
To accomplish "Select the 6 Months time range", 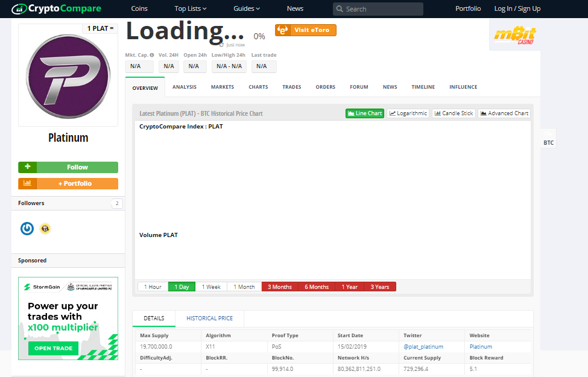I will pyautogui.click(x=317, y=287).
